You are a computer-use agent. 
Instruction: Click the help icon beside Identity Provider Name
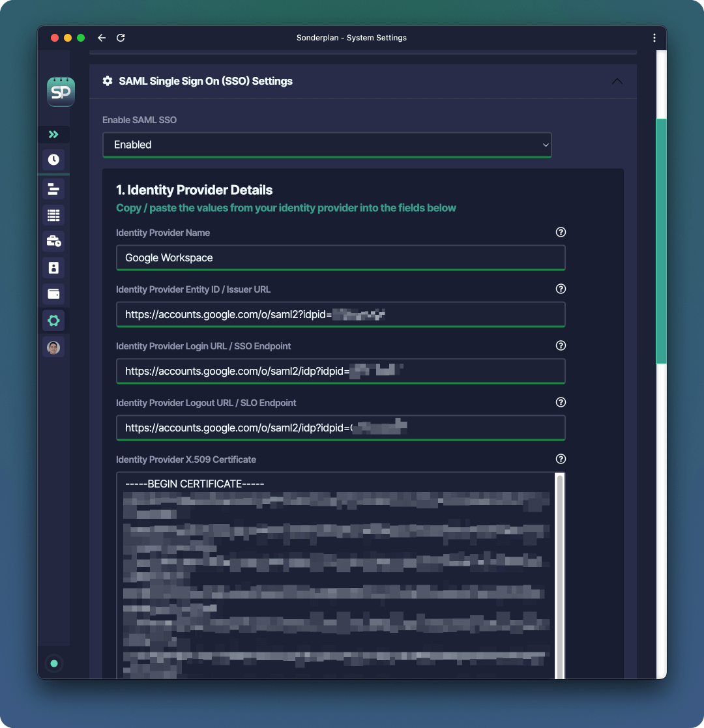point(561,232)
